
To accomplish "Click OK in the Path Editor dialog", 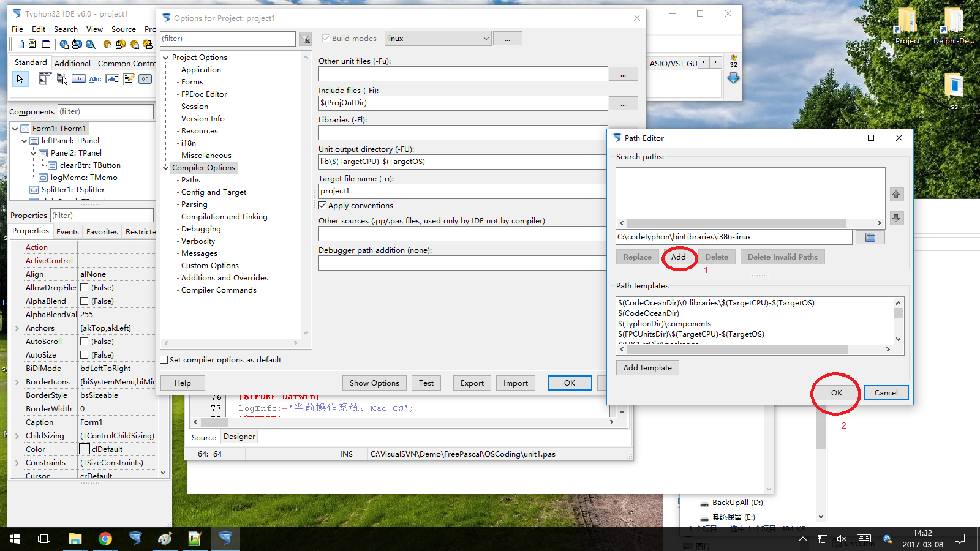I will pyautogui.click(x=837, y=393).
